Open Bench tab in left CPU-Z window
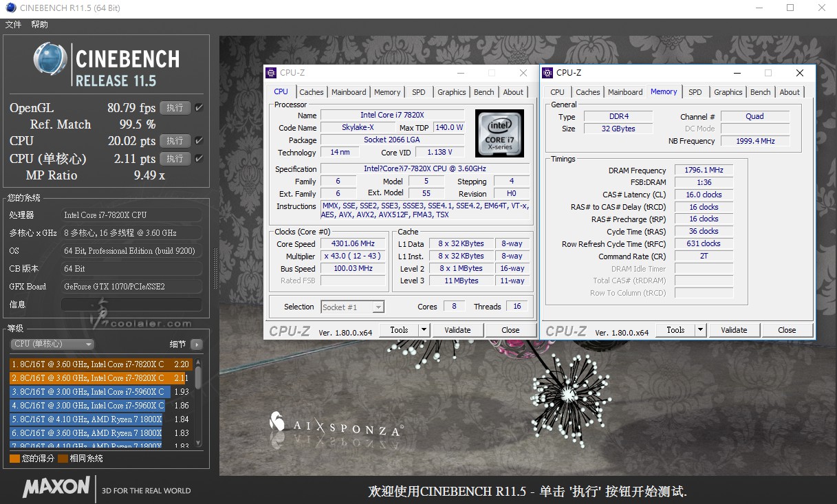Screen dimensions: 837x504 484,92
